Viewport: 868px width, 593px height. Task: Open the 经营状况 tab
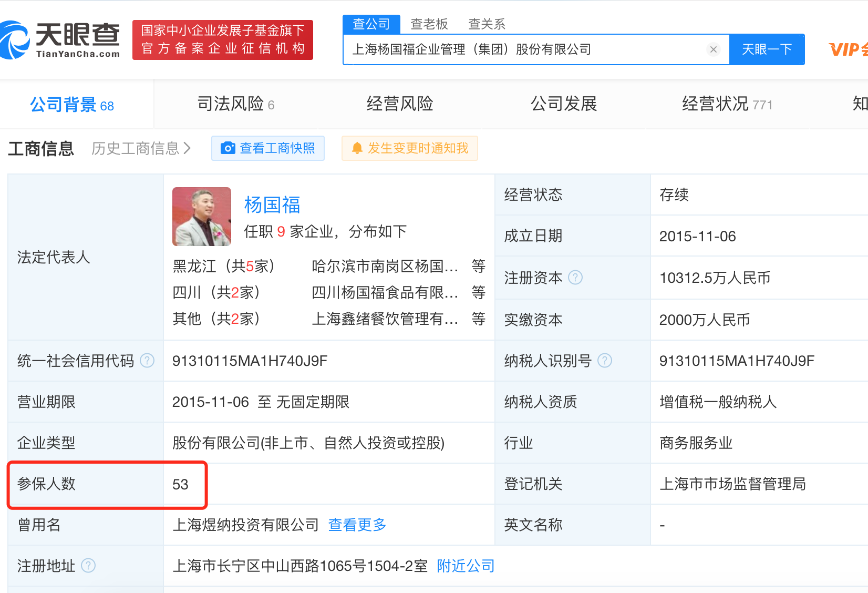[727, 104]
